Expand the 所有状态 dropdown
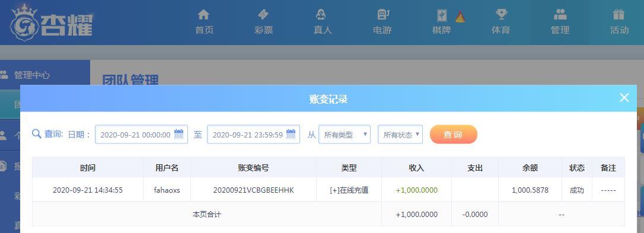The image size is (644, 233). point(400,135)
